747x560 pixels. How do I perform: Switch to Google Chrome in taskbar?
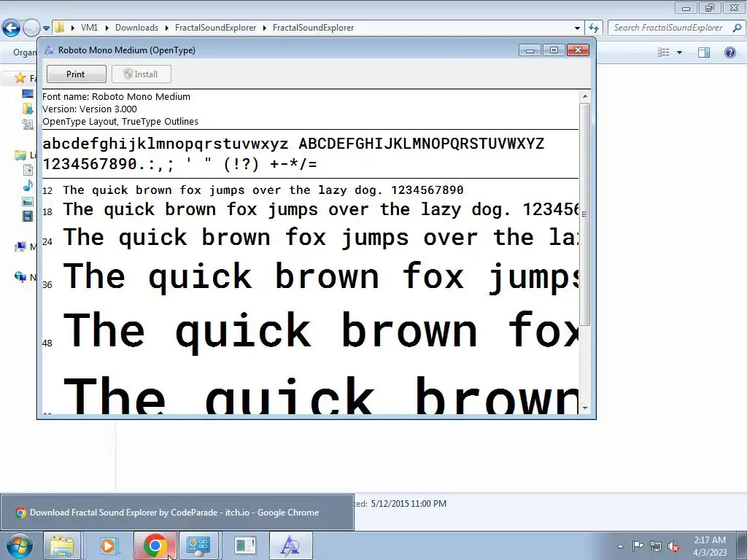pyautogui.click(x=155, y=545)
